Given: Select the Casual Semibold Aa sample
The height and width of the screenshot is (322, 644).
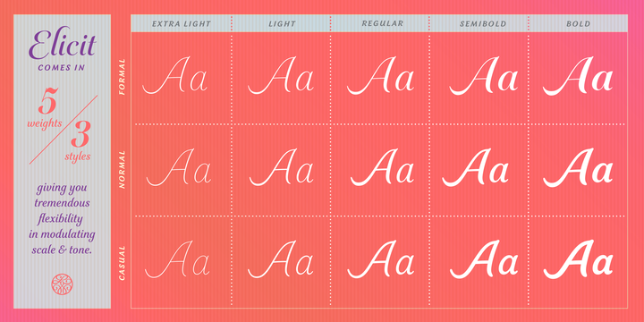Looking at the screenshot, I should [x=484, y=259].
